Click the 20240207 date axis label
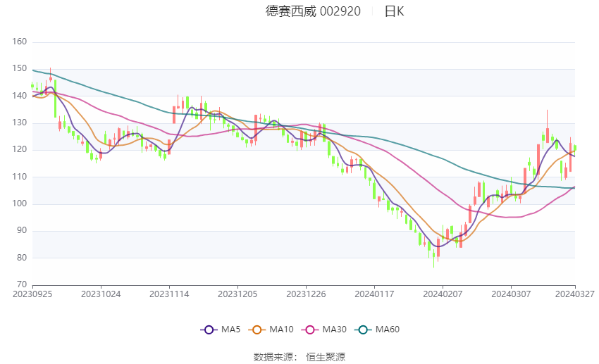Screen dimensions: 599x364 pyautogui.click(x=443, y=294)
